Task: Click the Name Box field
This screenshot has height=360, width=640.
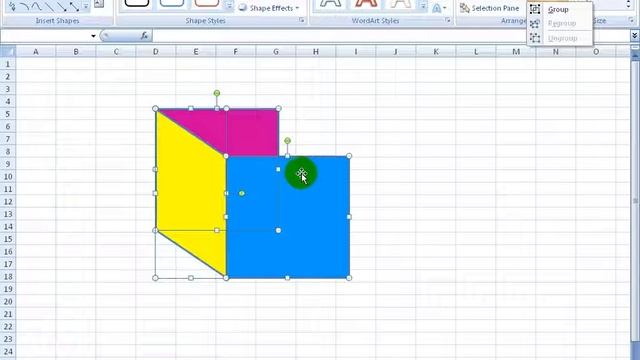Action: [45, 36]
